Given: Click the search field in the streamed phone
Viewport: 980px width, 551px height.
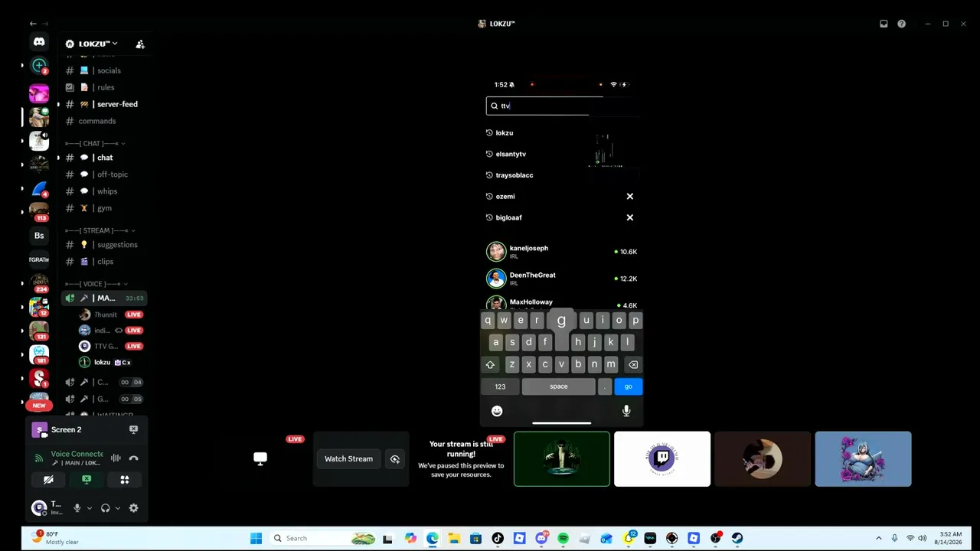Looking at the screenshot, I should [544, 106].
